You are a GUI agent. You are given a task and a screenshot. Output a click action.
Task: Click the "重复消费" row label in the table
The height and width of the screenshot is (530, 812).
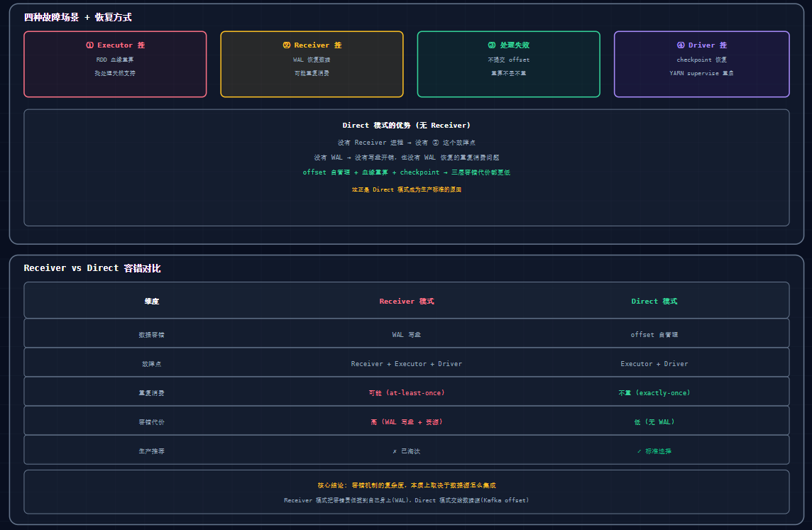point(152,393)
